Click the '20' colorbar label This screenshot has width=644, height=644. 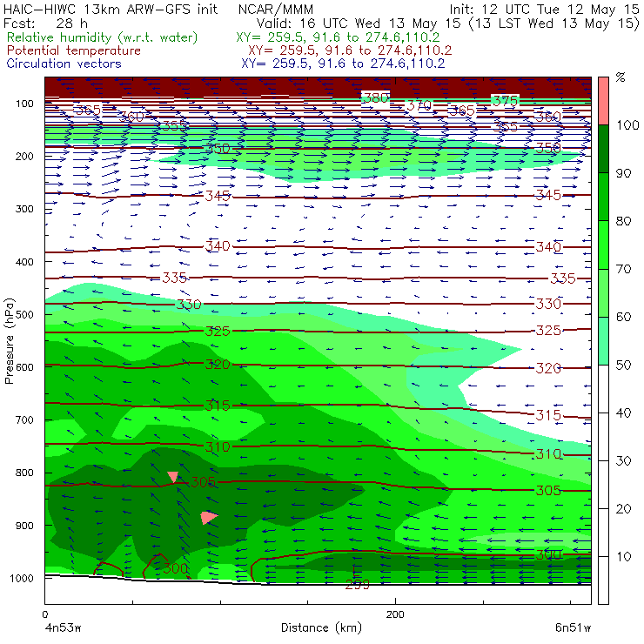(x=623, y=508)
